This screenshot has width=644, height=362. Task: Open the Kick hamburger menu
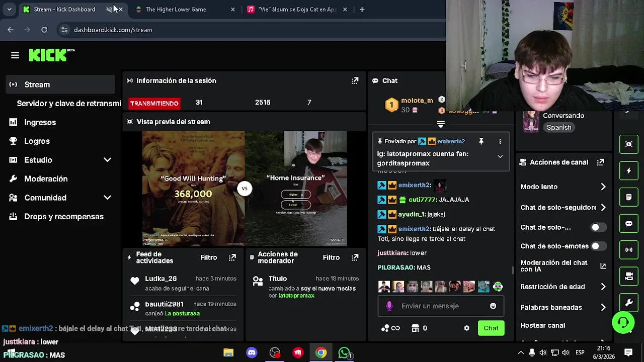[x=15, y=55]
